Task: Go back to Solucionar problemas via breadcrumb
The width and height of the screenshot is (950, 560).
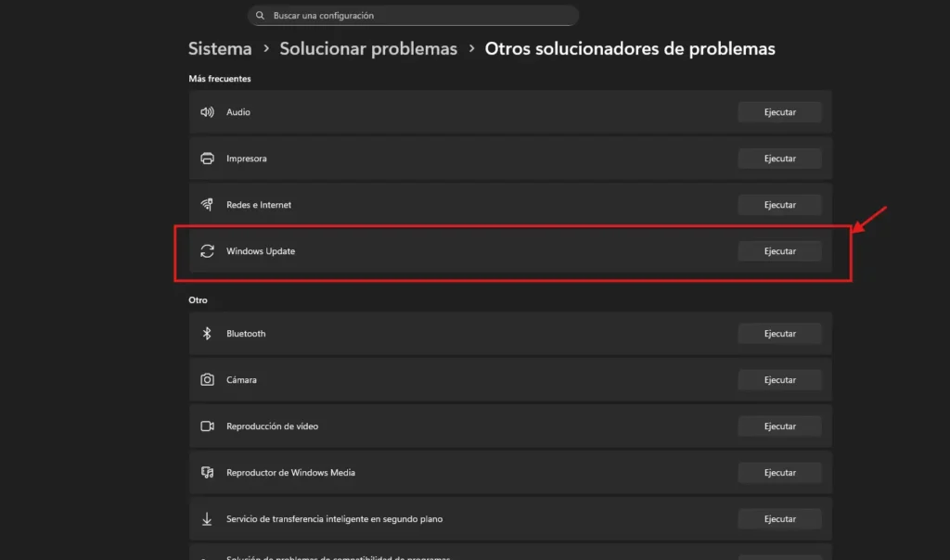Action: [x=367, y=48]
